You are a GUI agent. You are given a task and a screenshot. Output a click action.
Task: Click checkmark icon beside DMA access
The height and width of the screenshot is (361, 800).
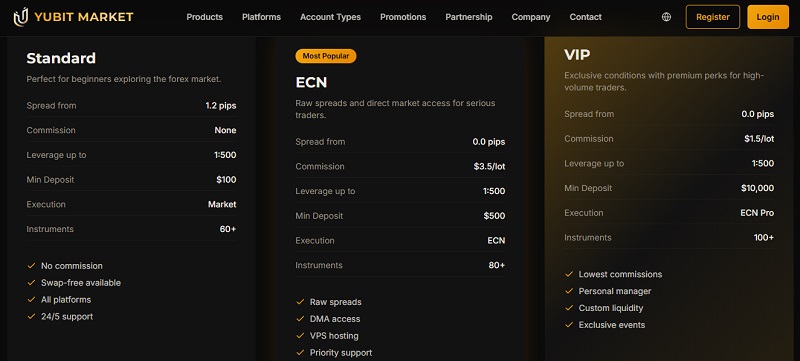[300, 319]
